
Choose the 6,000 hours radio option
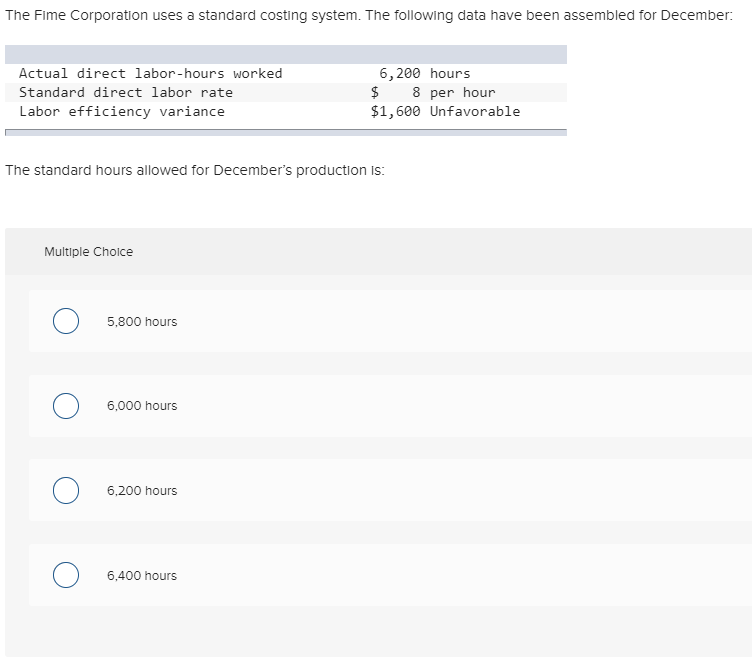(x=66, y=406)
